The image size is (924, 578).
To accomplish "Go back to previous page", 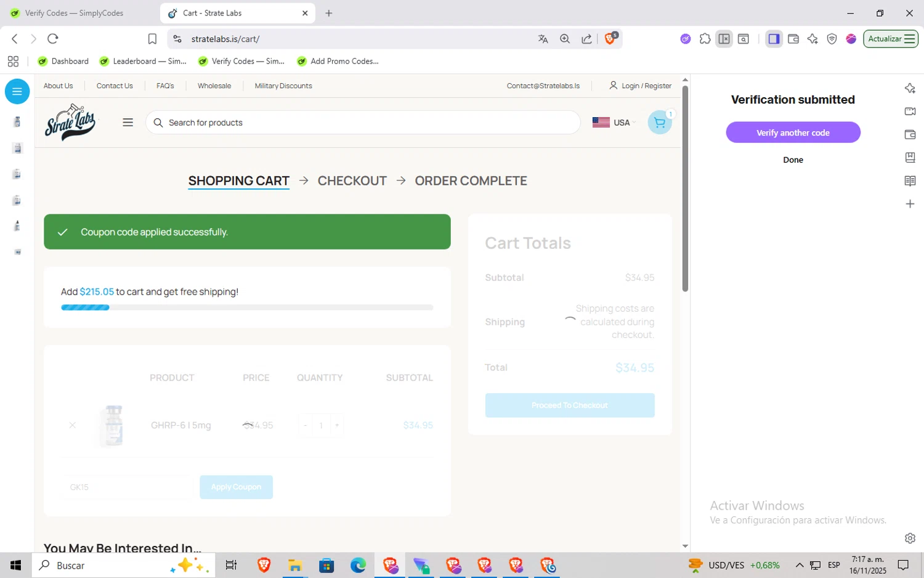I will [15, 39].
